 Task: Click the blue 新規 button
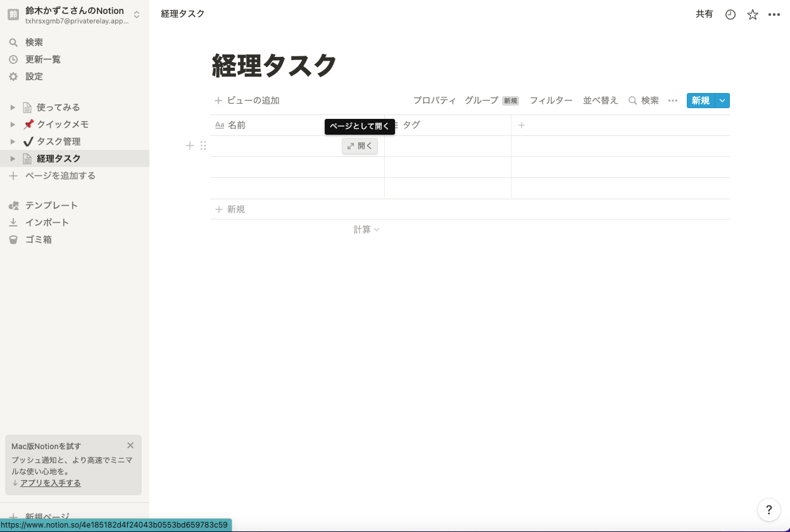pos(701,101)
